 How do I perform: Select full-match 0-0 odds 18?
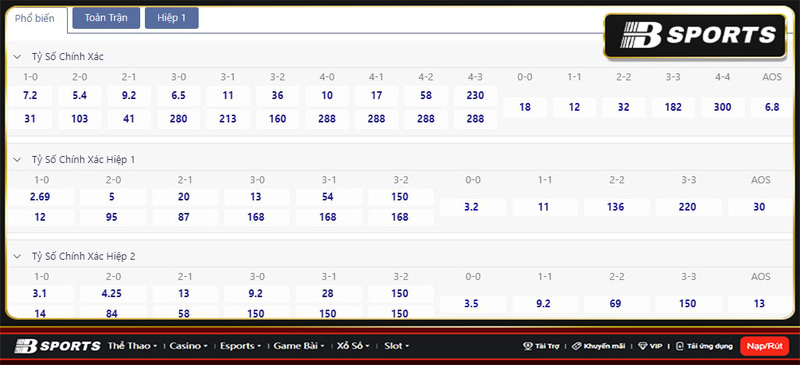point(524,107)
